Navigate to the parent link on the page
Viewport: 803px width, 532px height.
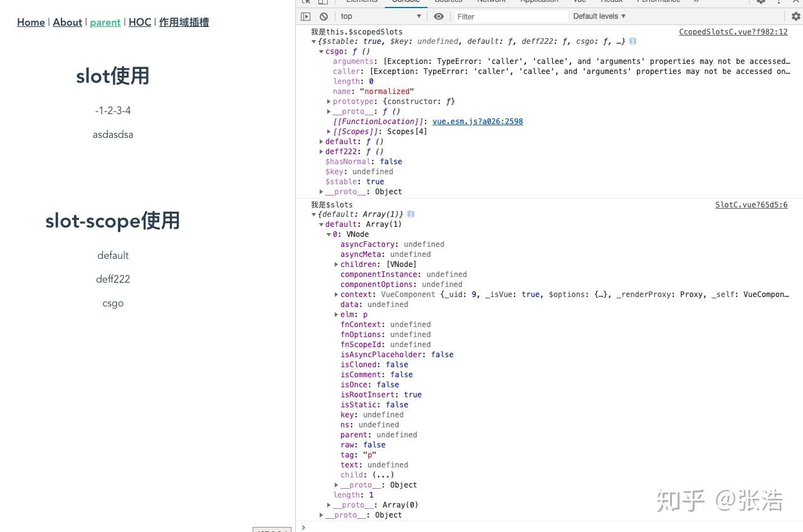[x=105, y=22]
